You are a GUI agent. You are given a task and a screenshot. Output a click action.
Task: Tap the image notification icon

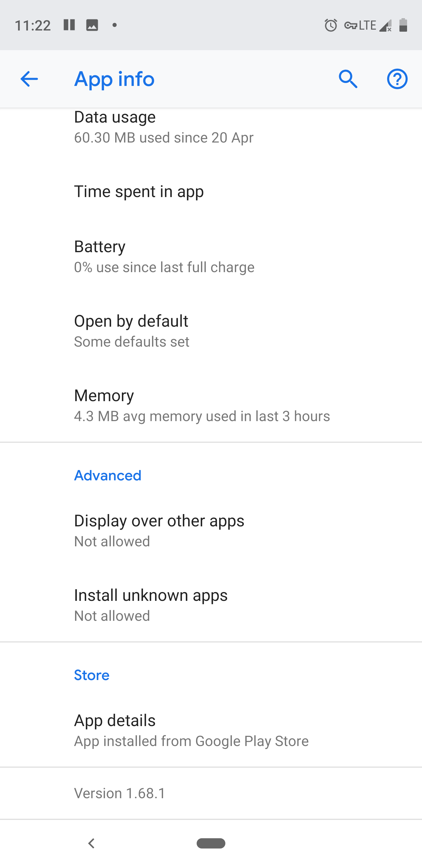click(92, 25)
